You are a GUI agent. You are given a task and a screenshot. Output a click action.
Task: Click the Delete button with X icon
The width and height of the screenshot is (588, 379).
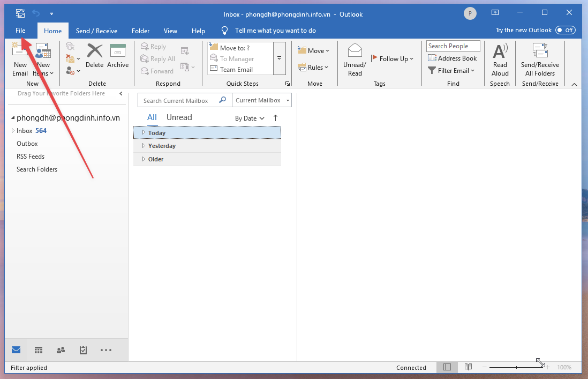[94, 56]
